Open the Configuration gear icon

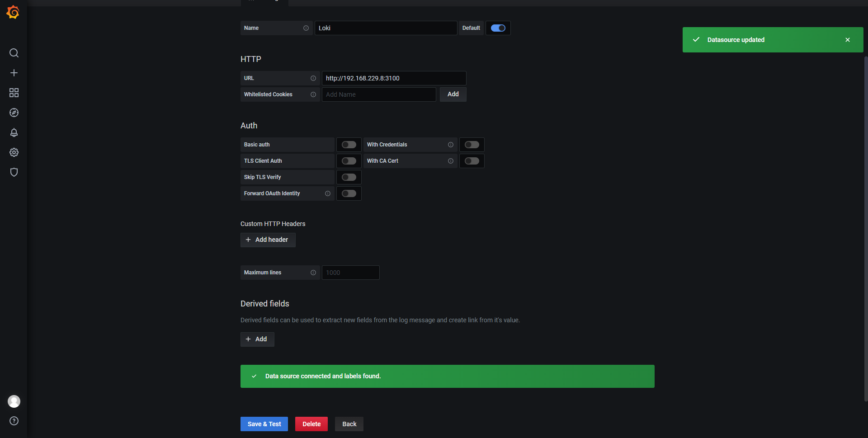14,152
